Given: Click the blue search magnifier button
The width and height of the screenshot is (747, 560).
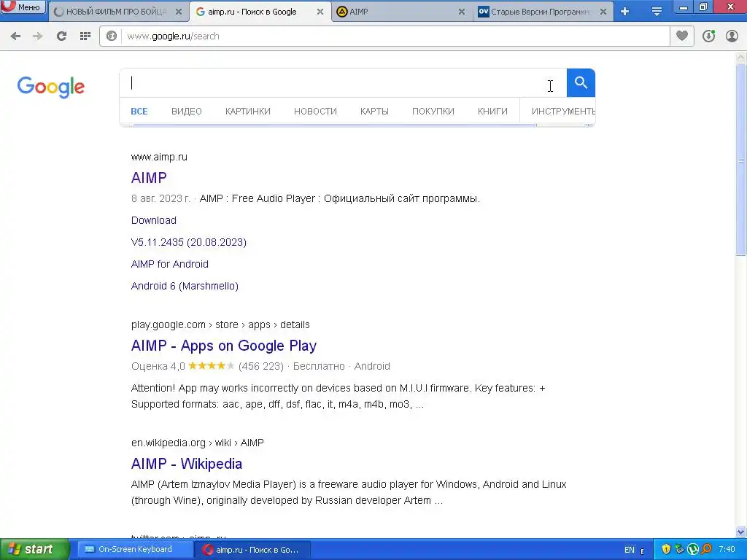Looking at the screenshot, I should (x=581, y=83).
